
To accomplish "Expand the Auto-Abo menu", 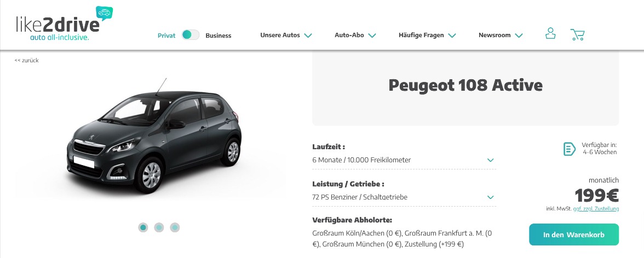I will [355, 36].
